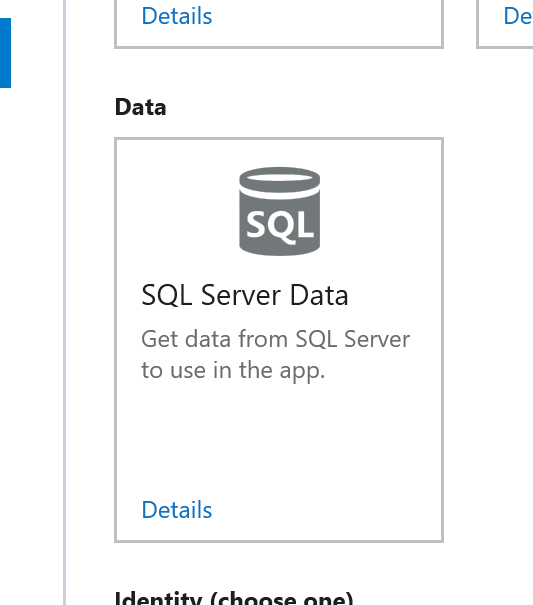Screen dimensions: 533x605
Task: Click 'to use in the app.' description line
Action: point(233,371)
